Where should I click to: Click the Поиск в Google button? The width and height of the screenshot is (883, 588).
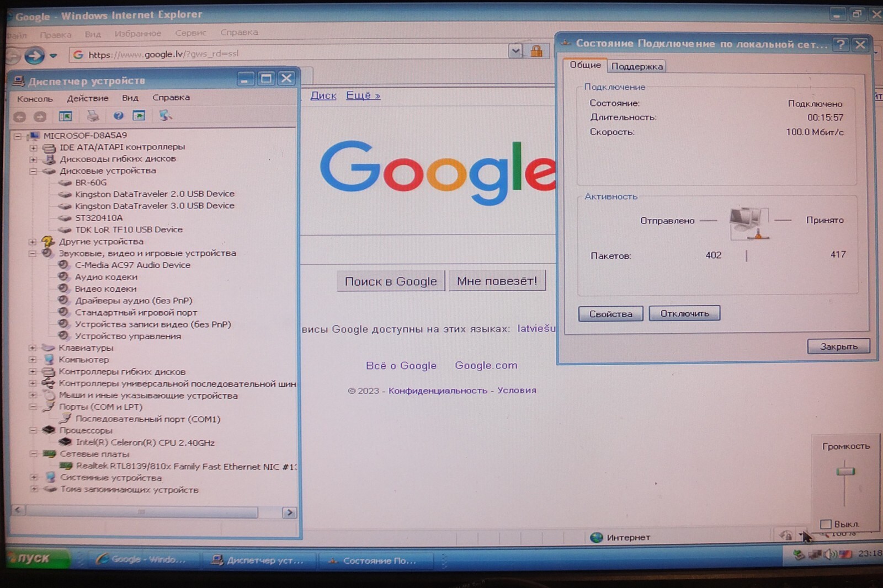391,281
